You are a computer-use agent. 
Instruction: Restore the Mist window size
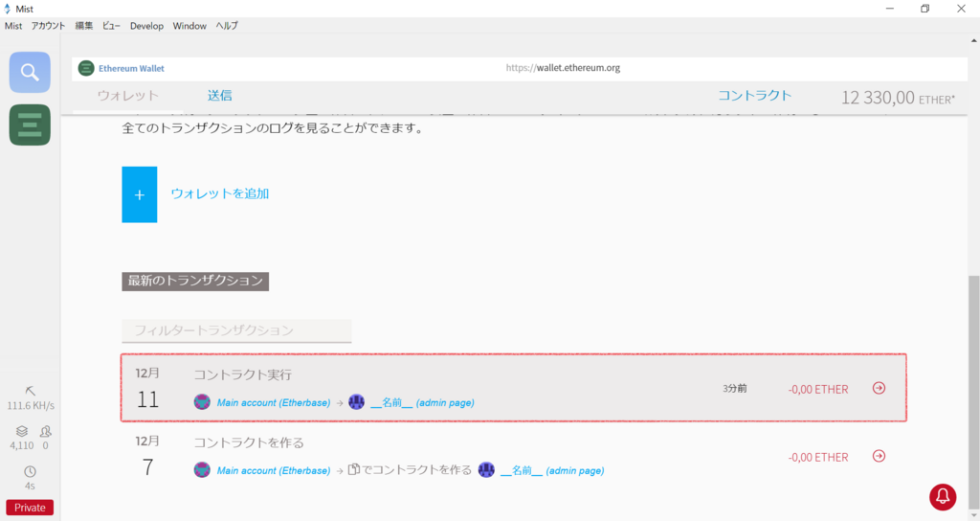point(925,8)
